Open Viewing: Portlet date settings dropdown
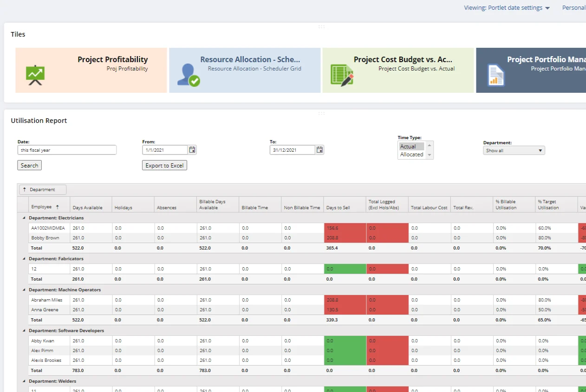This screenshot has width=586, height=392. (507, 8)
